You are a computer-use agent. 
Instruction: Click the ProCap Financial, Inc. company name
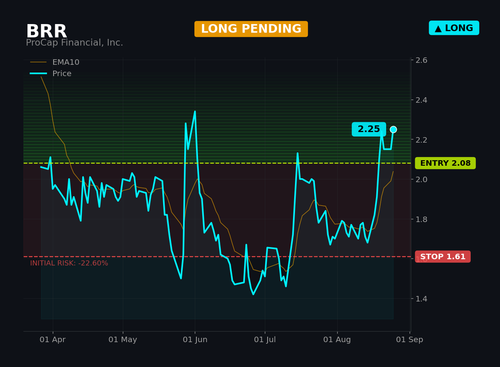[x=74, y=43]
